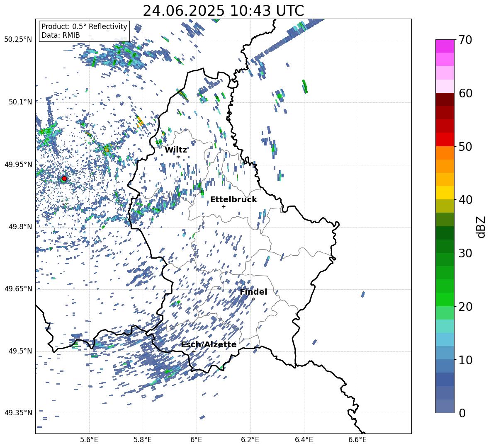Click the colorbar tick label '50'
491x448 pixels.
(x=465, y=147)
